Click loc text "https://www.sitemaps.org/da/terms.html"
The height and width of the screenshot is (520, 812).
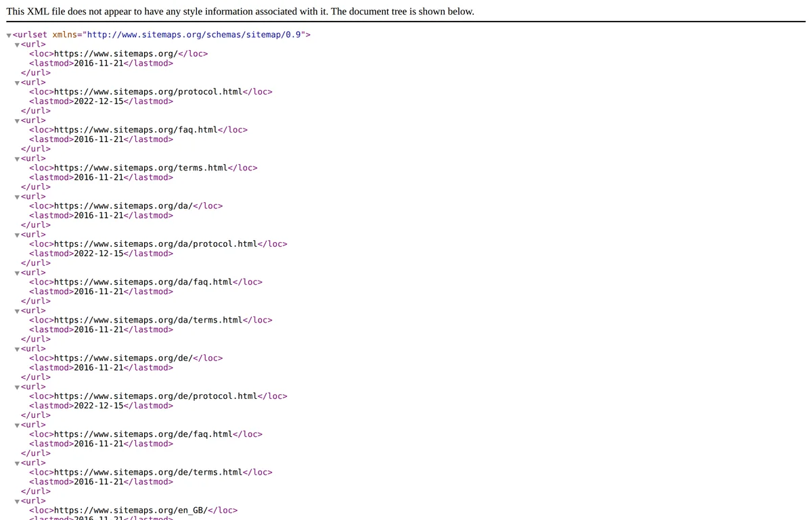(148, 320)
